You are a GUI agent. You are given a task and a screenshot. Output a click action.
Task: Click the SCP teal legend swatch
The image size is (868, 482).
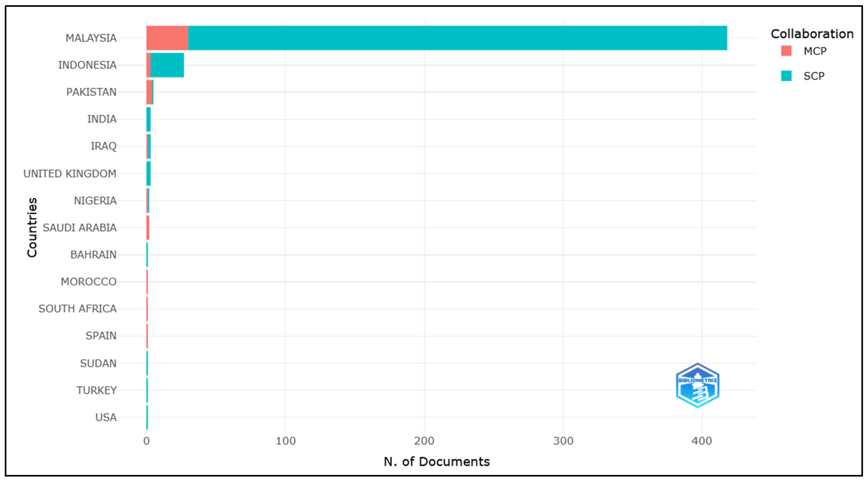(x=786, y=76)
